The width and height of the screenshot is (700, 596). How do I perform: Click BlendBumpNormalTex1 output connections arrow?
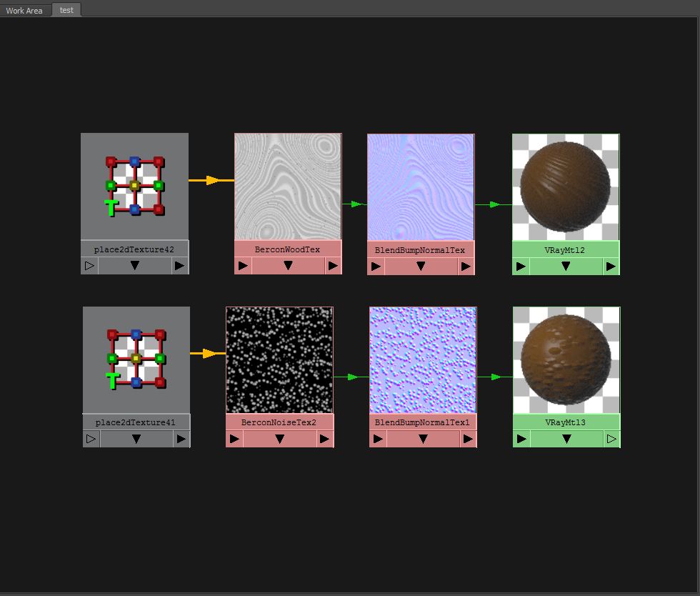469,439
